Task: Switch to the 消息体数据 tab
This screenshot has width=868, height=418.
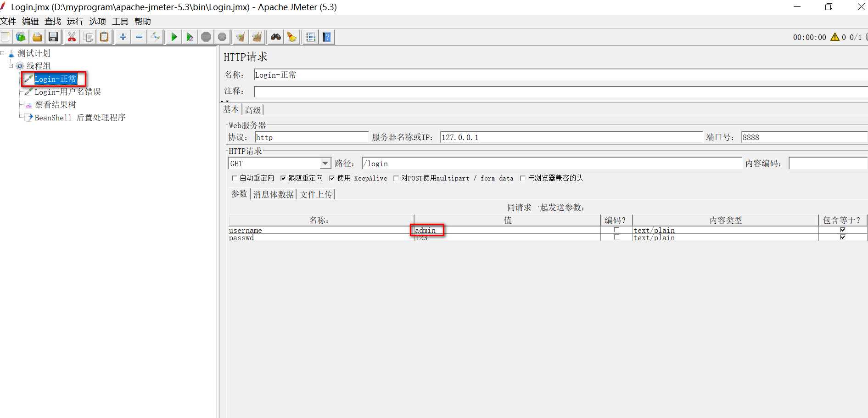Action: point(274,194)
